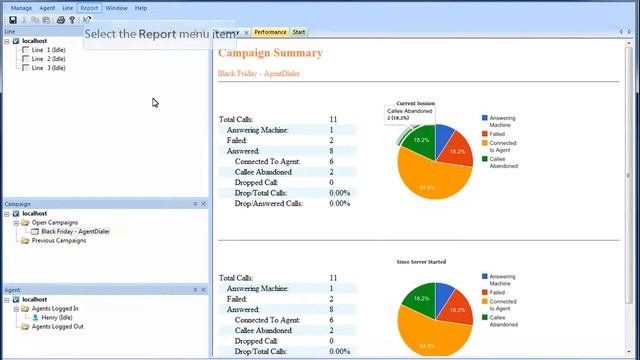Viewport: 640px width, 360px height.
Task: Switch to the Start tab
Action: 299,32
